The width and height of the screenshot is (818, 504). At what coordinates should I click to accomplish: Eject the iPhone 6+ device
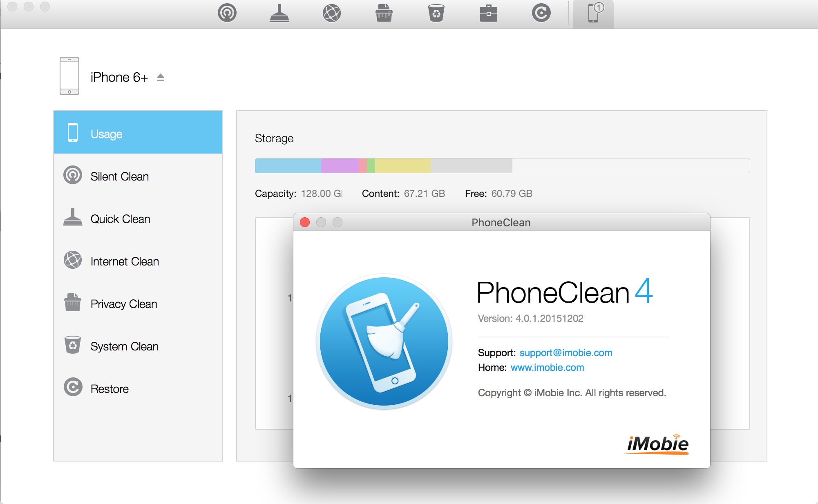point(161,77)
